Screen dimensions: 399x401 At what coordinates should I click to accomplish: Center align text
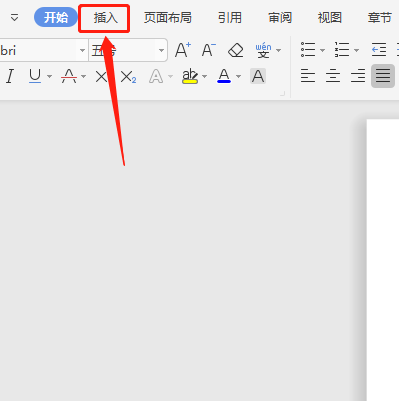pos(333,76)
